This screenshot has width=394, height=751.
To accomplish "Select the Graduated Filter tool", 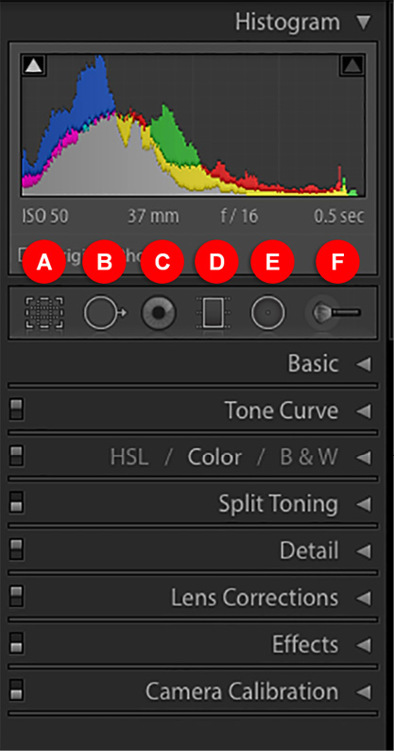I will point(213,313).
